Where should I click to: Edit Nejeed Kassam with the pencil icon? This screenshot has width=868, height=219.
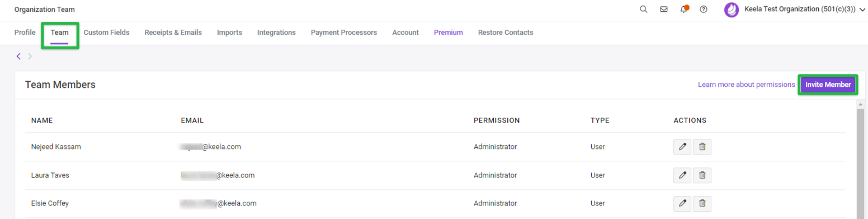pos(682,147)
